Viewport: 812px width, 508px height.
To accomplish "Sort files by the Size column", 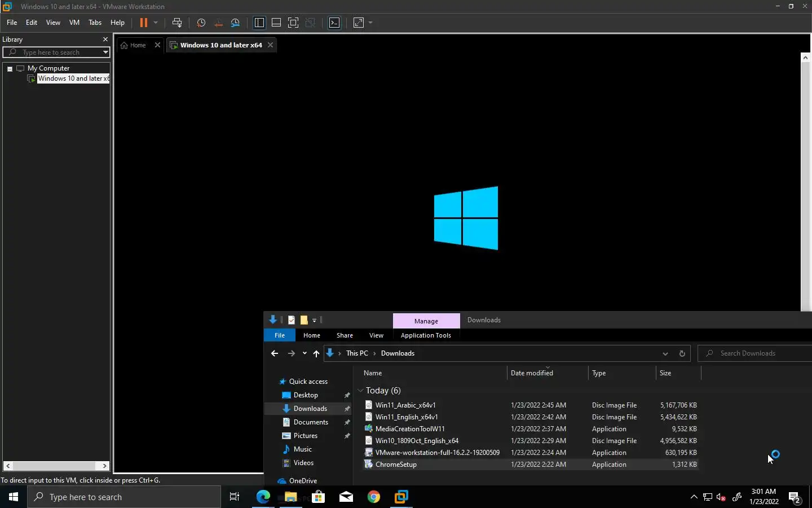I will click(665, 373).
